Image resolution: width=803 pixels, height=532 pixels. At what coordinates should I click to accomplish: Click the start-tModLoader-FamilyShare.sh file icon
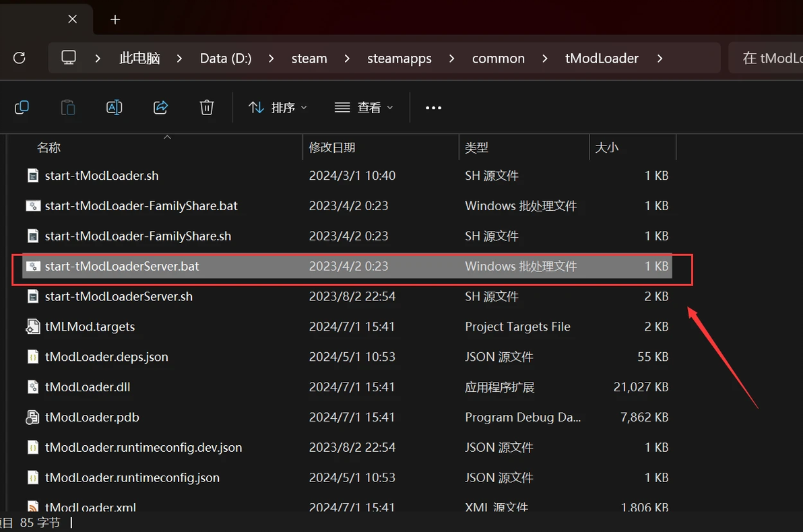point(33,236)
